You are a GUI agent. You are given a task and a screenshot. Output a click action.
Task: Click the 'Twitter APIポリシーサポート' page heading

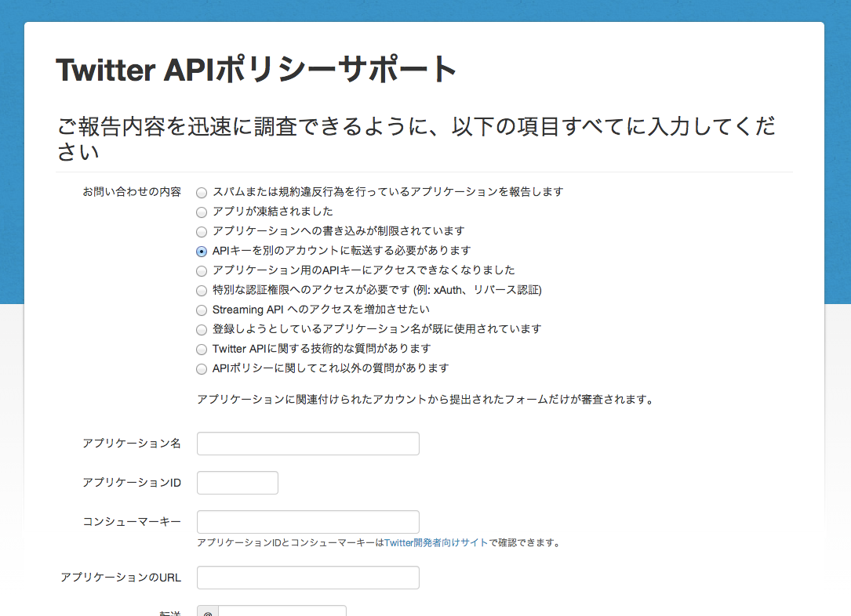coord(256,70)
